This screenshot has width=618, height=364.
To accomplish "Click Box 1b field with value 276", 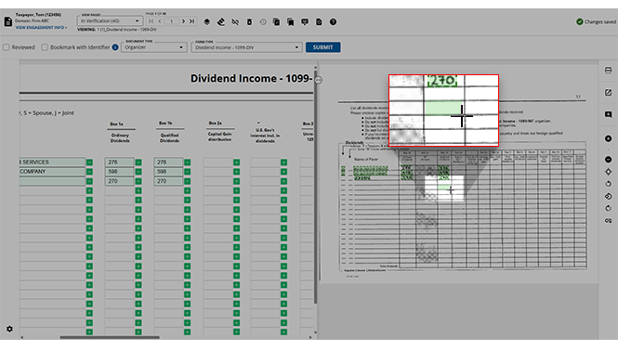I will click(x=168, y=162).
